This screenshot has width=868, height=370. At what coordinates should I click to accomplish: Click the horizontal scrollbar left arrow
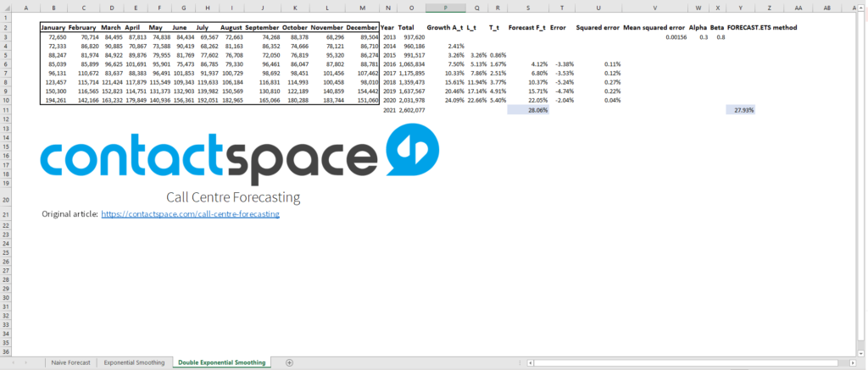click(530, 363)
